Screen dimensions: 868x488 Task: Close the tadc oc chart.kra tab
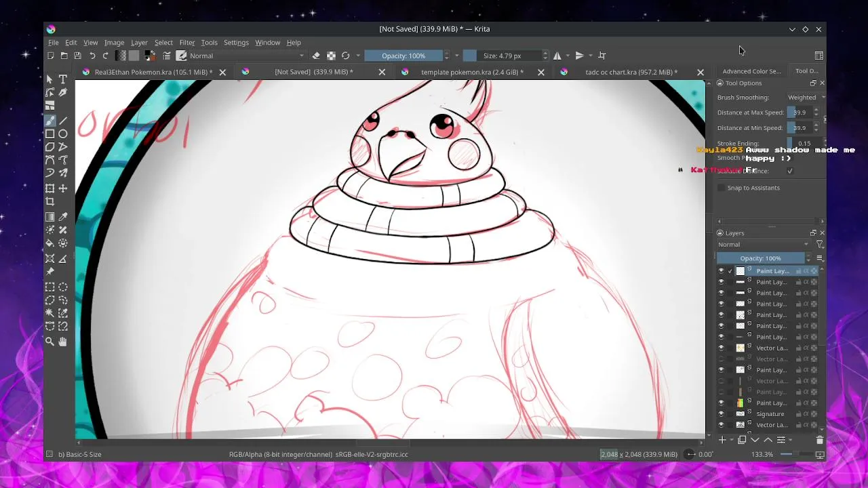coord(701,72)
